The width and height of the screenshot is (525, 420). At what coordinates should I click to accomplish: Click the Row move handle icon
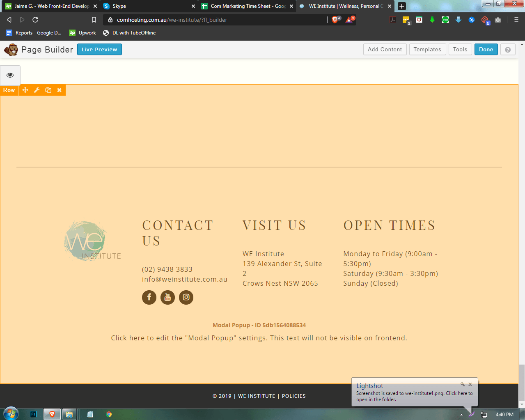25,90
